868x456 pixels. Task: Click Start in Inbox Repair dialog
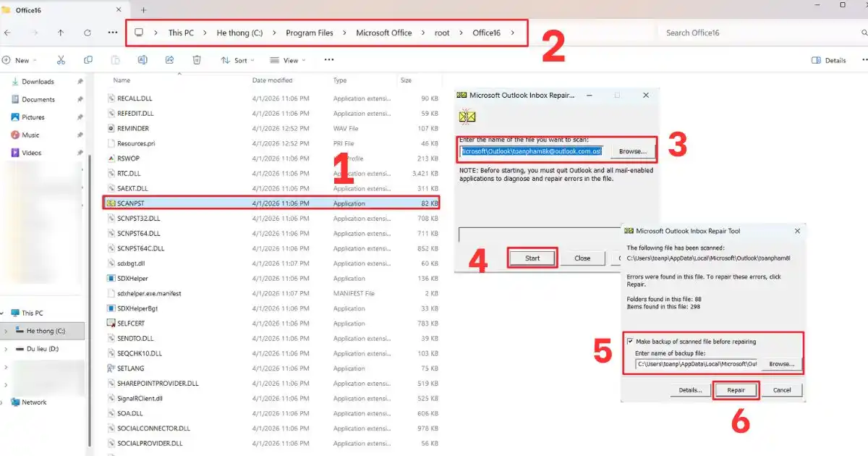(532, 258)
